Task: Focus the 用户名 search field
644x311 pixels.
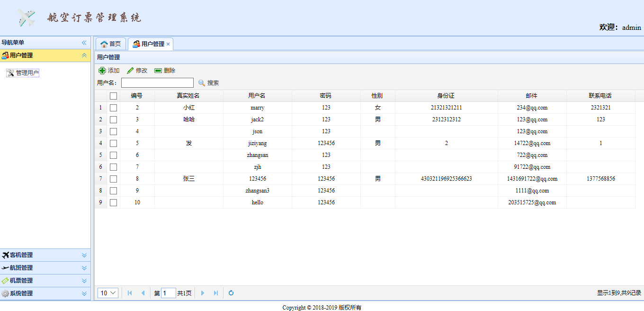Action: (x=157, y=83)
